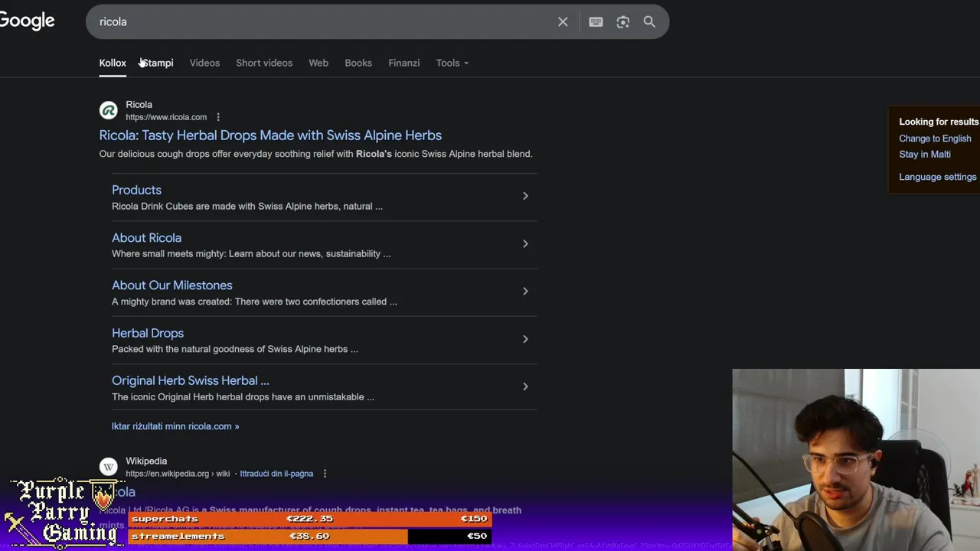Click inside the ricola search field

coord(322,21)
